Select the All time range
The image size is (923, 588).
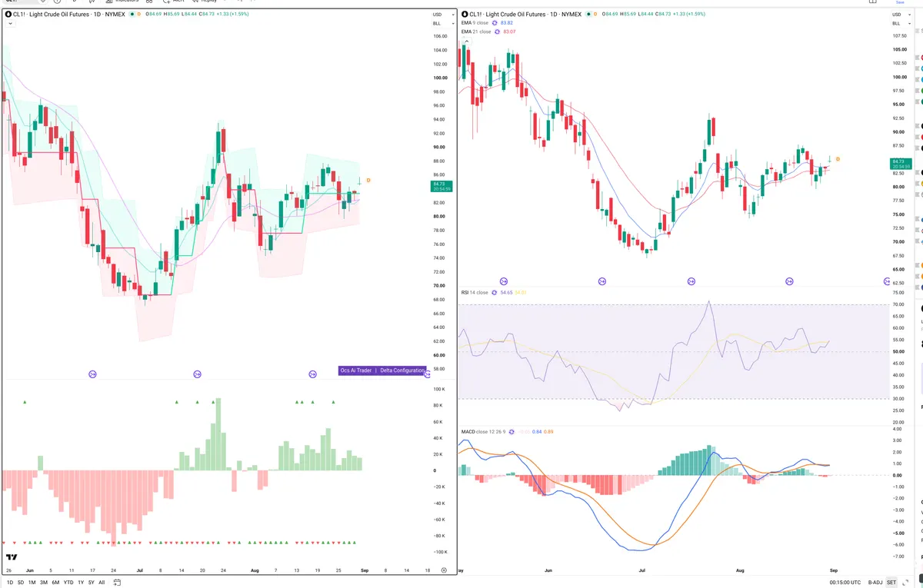point(102,582)
